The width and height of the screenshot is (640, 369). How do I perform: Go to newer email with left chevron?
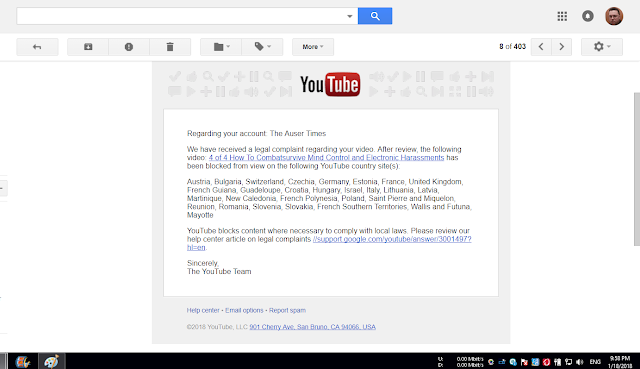pyautogui.click(x=541, y=47)
